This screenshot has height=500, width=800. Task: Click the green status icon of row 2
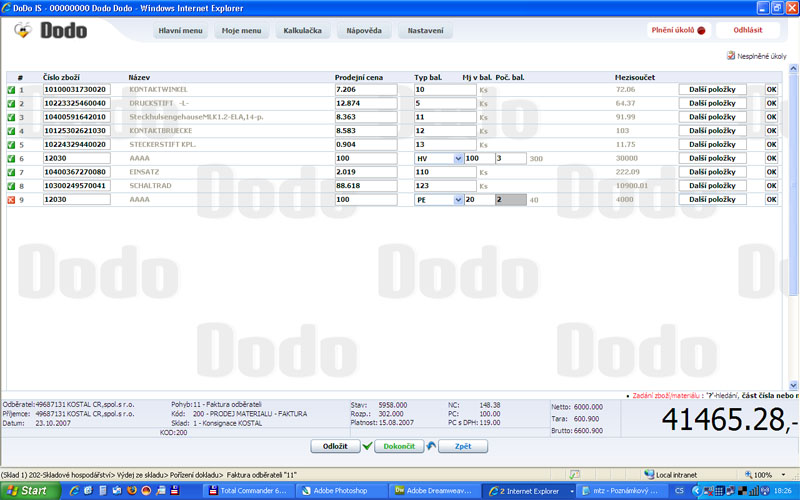pyautogui.click(x=11, y=104)
